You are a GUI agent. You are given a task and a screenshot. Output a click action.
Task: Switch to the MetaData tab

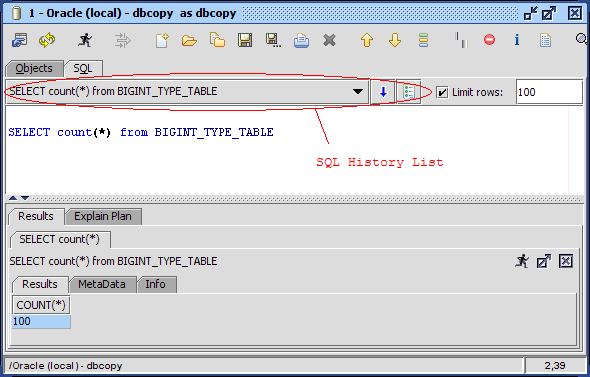click(x=102, y=284)
